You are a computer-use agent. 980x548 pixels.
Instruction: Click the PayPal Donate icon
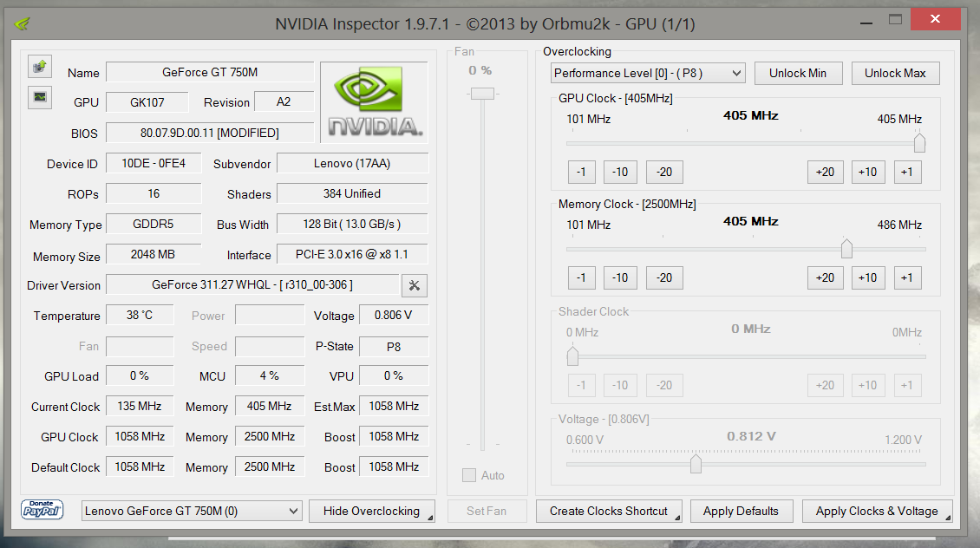42,510
